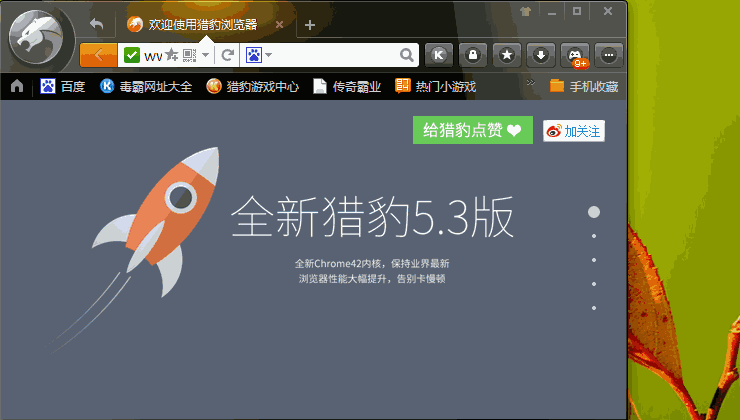This screenshot has width=740, height=420.
Task: Open the lock privacy toolbar icon
Action: click(473, 55)
